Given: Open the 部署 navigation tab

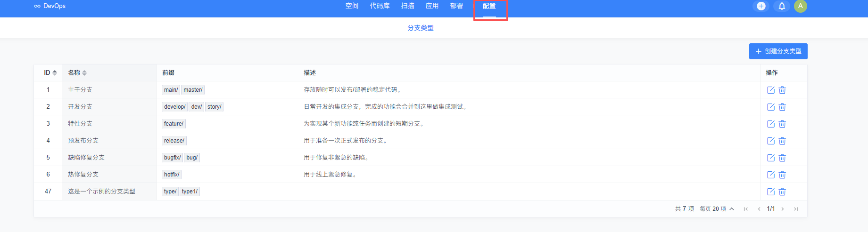Looking at the screenshot, I should 456,6.
